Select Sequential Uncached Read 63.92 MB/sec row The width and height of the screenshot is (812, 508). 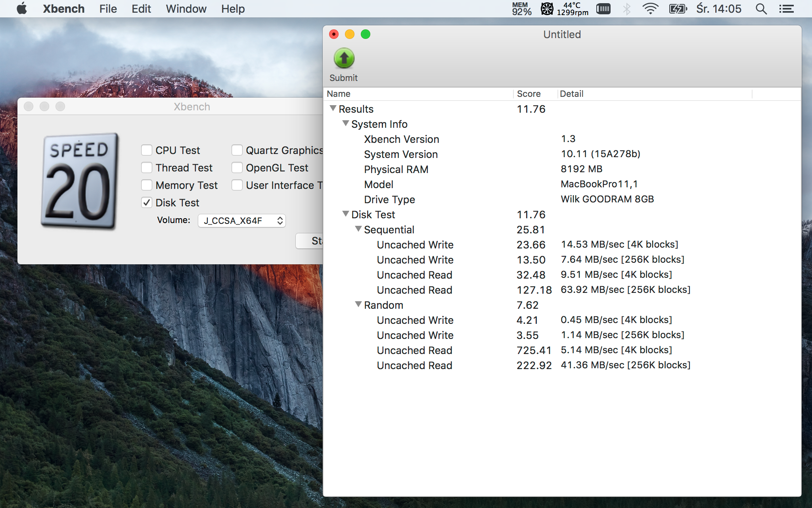[562, 290]
